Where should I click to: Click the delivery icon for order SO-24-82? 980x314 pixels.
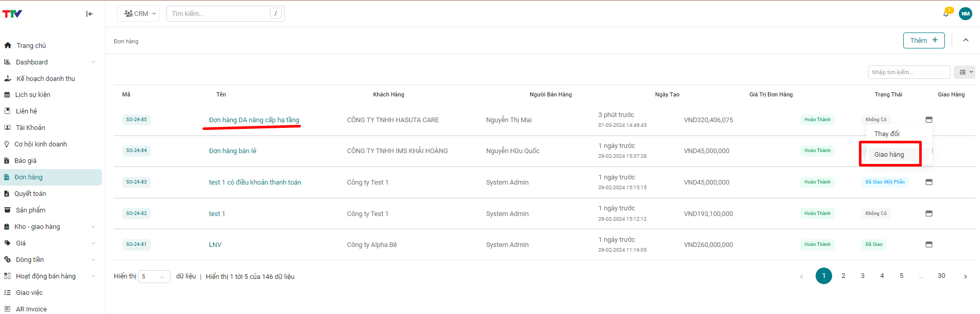point(928,213)
